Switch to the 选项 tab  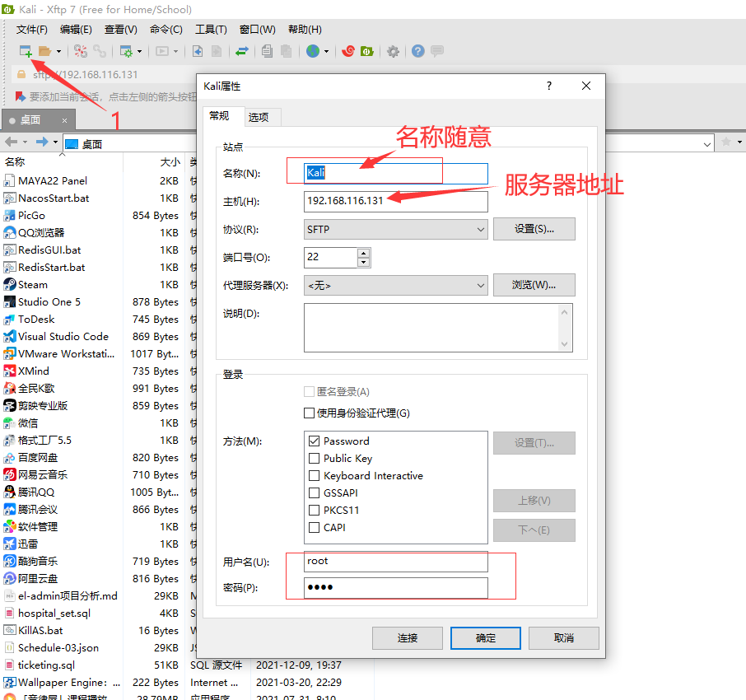[263, 117]
